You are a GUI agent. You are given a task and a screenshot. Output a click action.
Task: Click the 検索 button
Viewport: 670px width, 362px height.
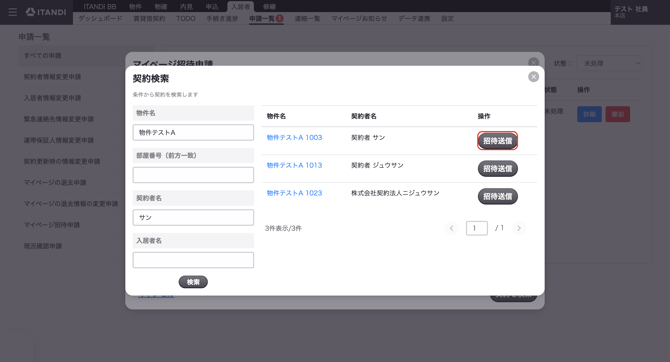(x=193, y=282)
